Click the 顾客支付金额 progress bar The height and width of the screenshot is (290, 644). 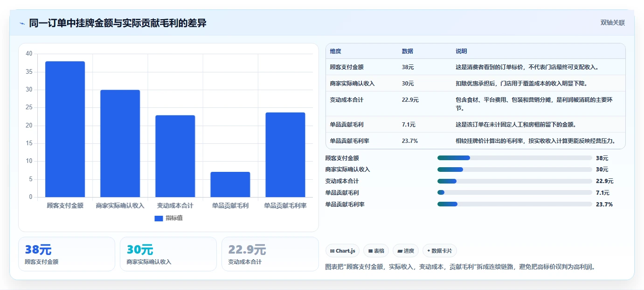pos(514,158)
